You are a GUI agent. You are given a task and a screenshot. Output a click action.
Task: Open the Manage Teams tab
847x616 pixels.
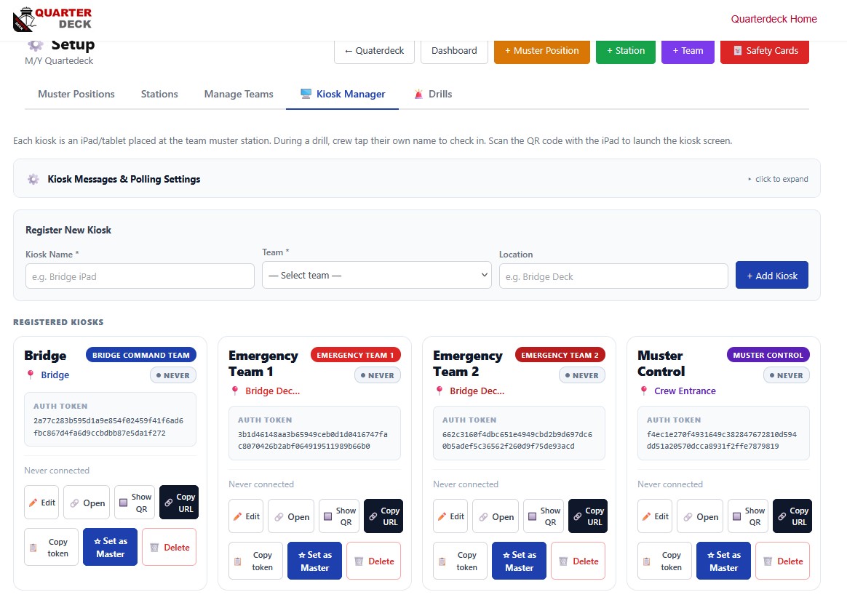click(239, 94)
